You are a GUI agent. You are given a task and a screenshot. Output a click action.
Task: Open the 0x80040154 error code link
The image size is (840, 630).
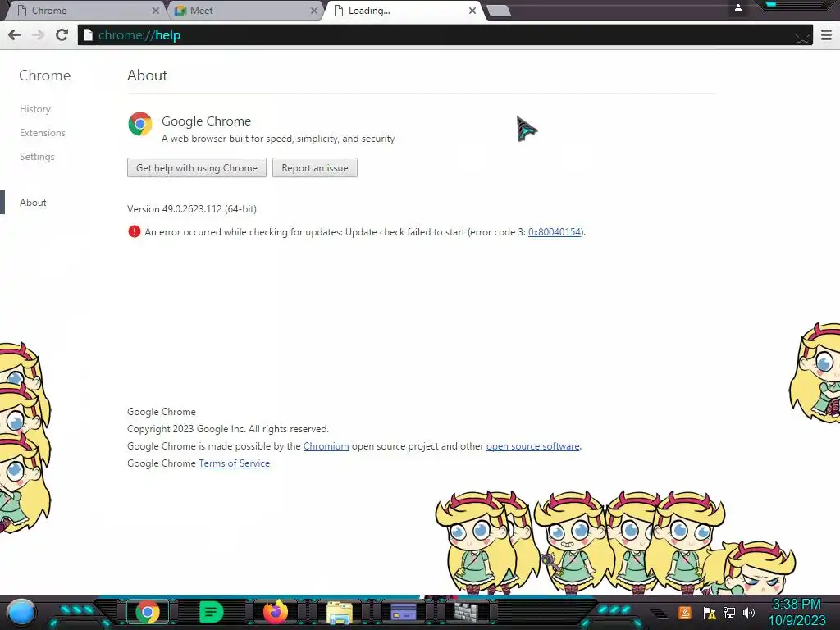tap(555, 232)
